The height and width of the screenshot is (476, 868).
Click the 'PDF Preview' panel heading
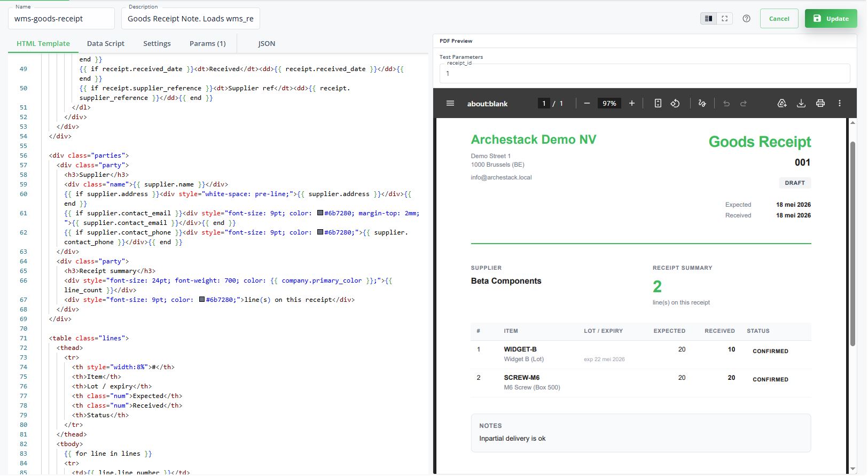coord(456,41)
